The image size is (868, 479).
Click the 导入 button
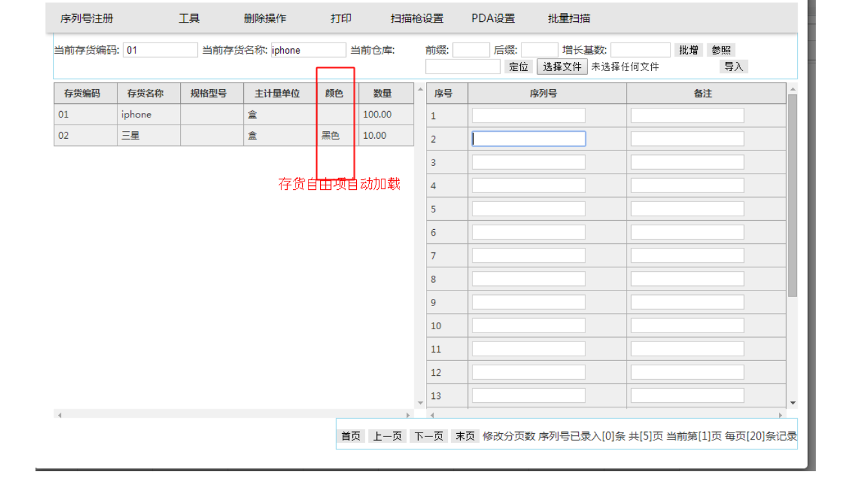(733, 66)
